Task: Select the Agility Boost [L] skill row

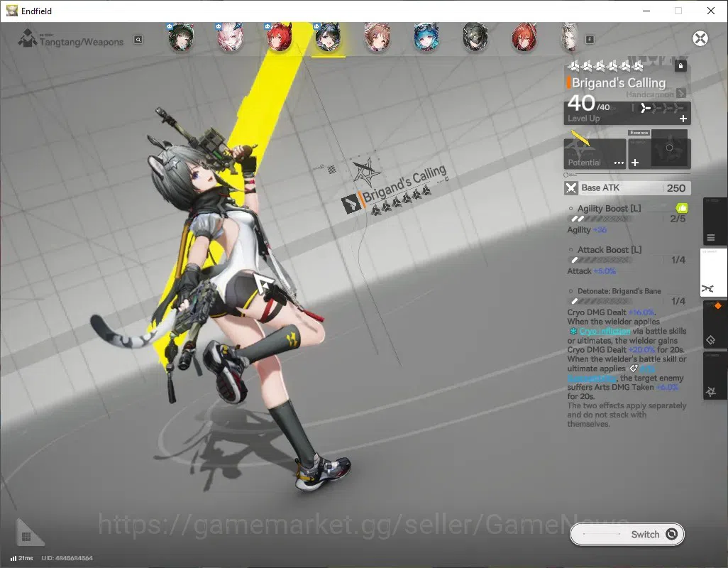Action: click(x=627, y=219)
